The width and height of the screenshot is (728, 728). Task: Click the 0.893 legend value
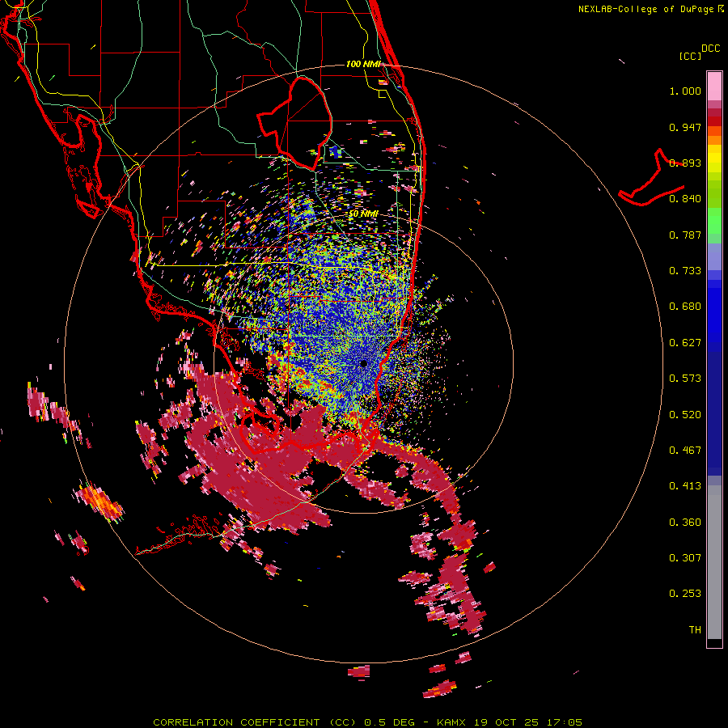coord(685,163)
